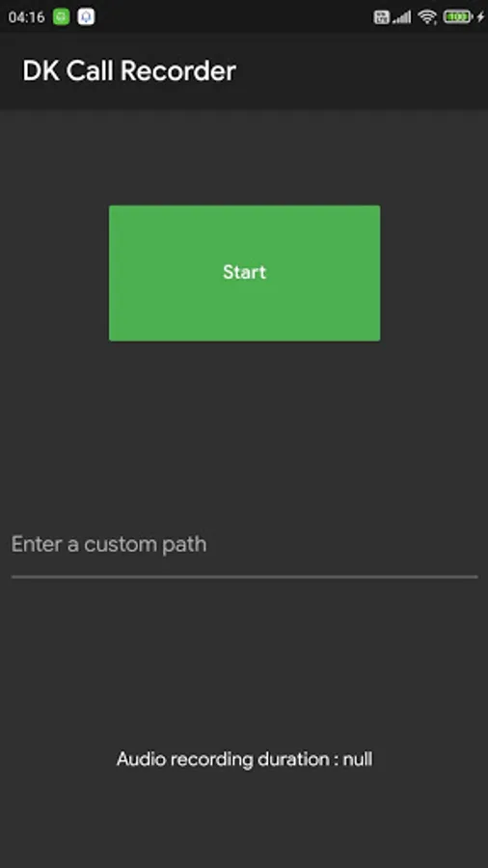This screenshot has width=488, height=868.
Task: Tap the DK Call Recorder title
Action: 129,71
